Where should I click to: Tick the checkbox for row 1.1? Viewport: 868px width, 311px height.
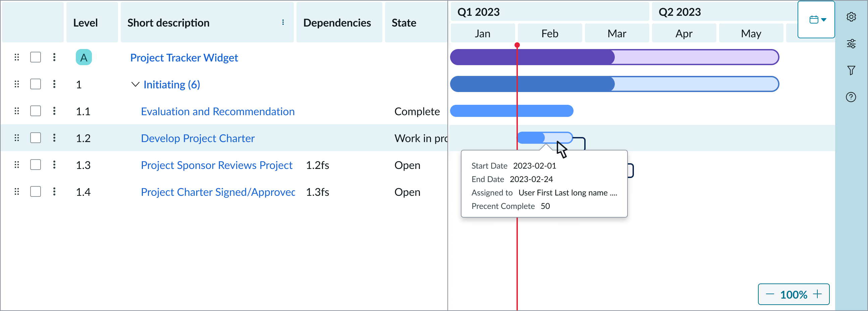35,111
